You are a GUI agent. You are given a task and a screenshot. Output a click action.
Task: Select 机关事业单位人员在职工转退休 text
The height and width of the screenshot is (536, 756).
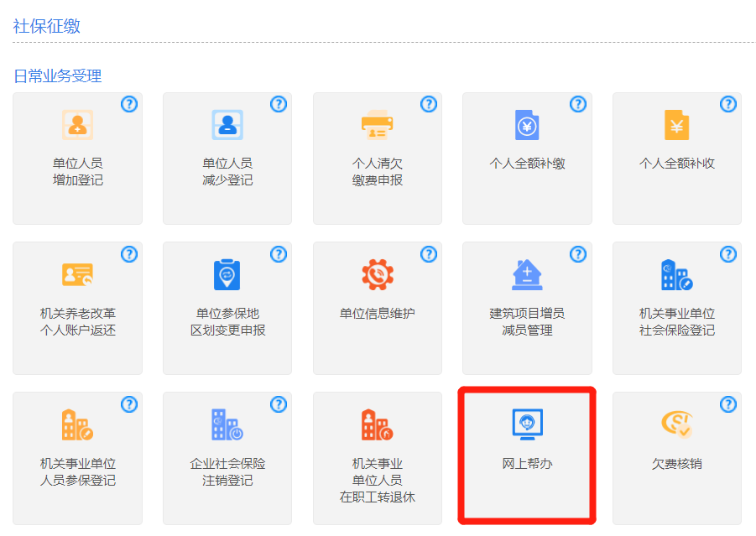coord(377,480)
